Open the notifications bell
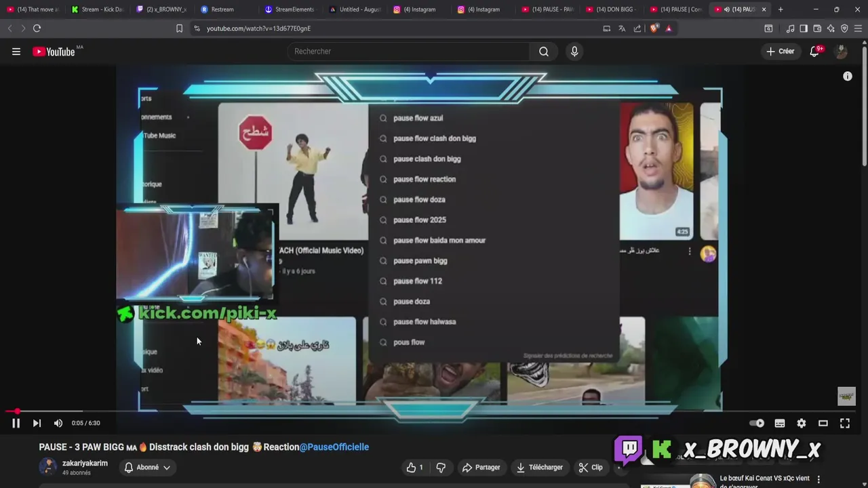Screen dimensions: 868x488 [x=816, y=52]
